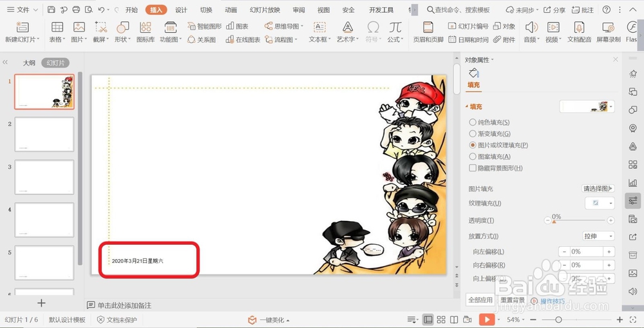Select Solid Fill (纯色填充) radio button
This screenshot has height=328, width=644.
point(473,122)
